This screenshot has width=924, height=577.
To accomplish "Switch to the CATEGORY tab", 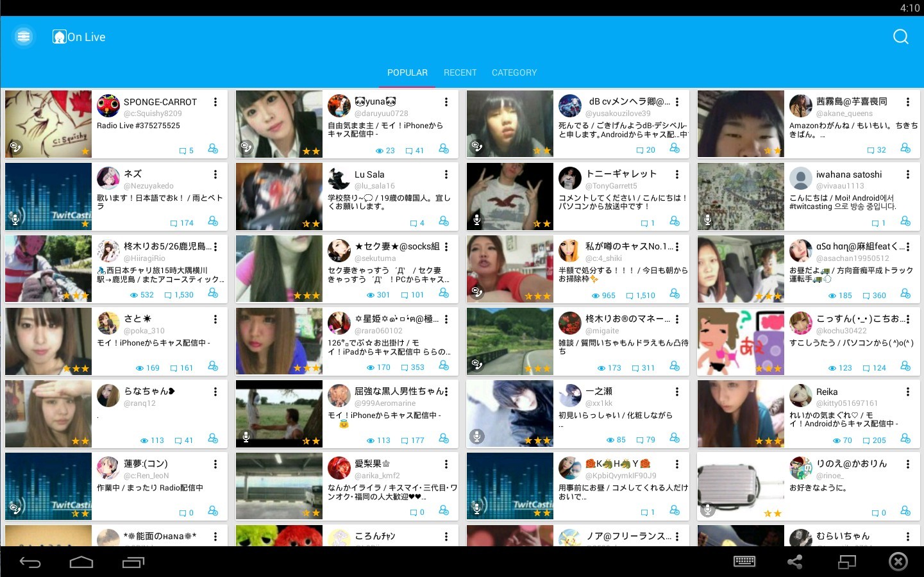I will [x=514, y=72].
